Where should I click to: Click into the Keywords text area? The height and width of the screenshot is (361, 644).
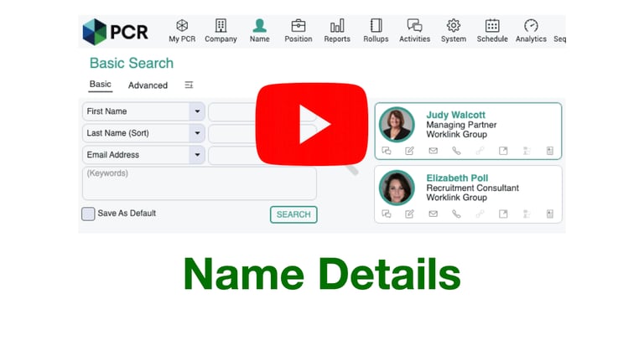click(x=200, y=183)
